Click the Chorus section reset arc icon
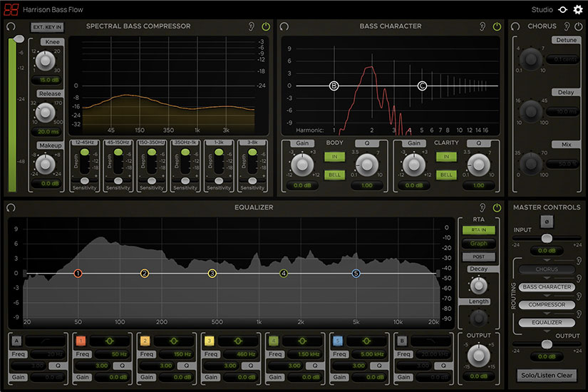The height and width of the screenshot is (392, 588). click(x=516, y=26)
